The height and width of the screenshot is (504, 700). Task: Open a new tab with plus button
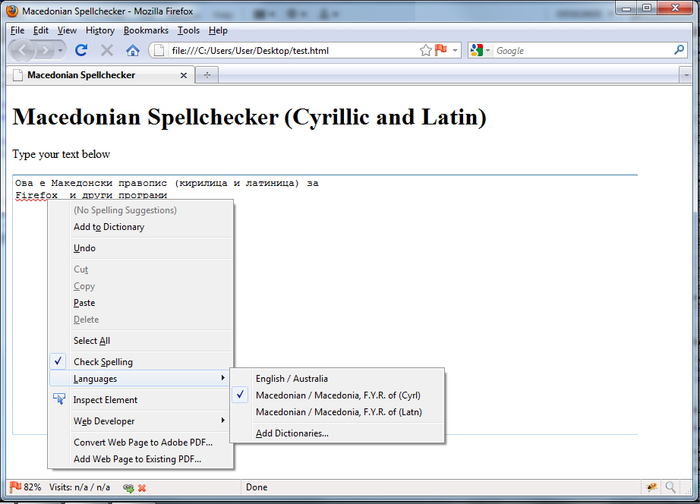pyautogui.click(x=207, y=75)
